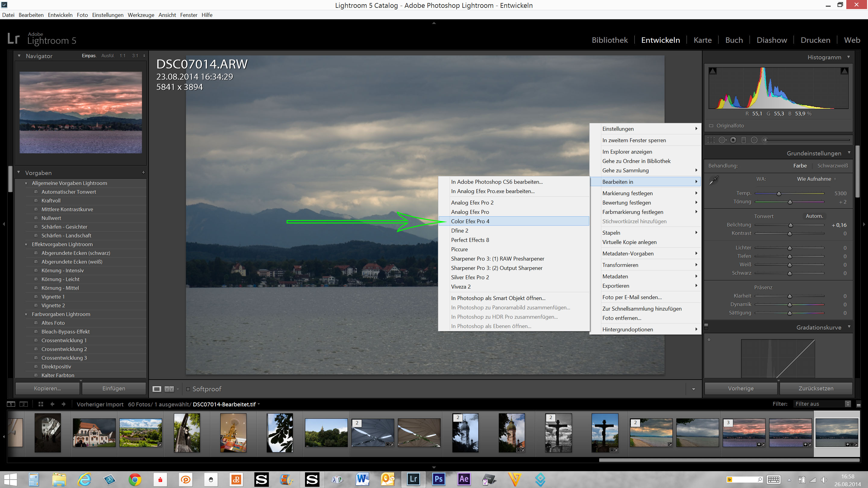Viewport: 868px width, 488px height.
Task: Toggle the Originalfoto checkbox
Action: [x=711, y=126]
